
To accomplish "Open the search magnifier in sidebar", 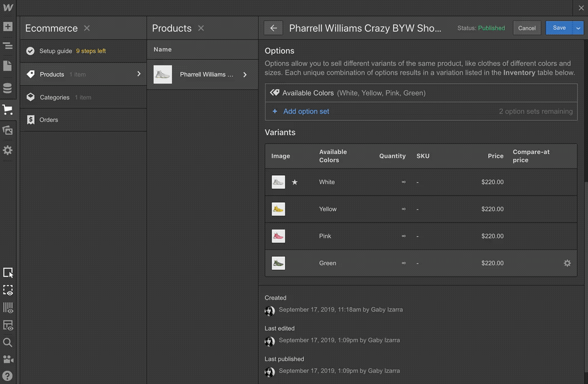I will tap(8, 342).
